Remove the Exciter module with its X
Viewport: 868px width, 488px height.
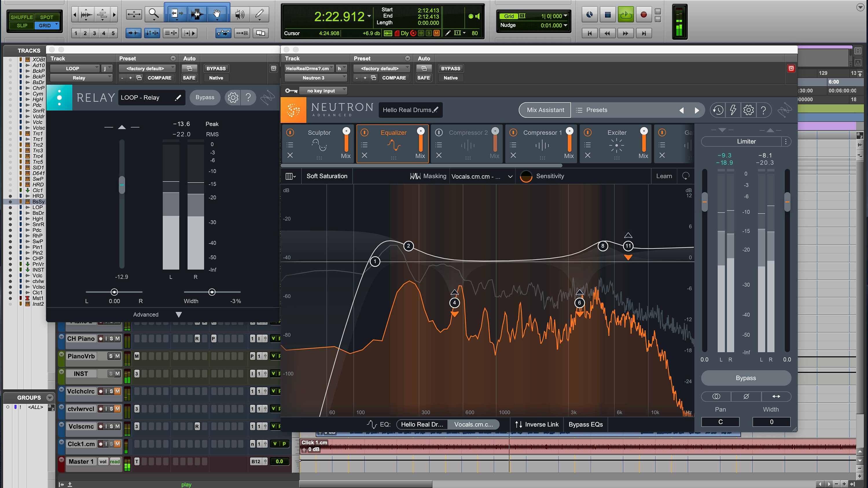[587, 155]
